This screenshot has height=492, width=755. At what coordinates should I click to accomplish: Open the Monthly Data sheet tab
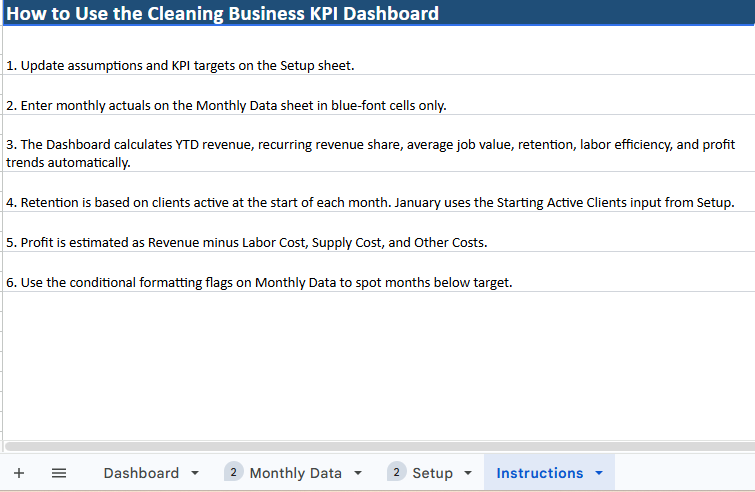[x=295, y=473]
